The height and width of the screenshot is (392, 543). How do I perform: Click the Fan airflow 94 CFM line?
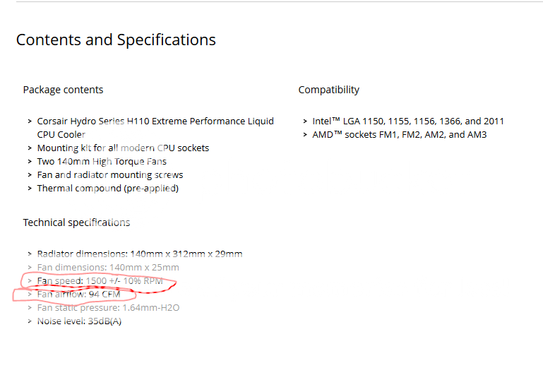[x=78, y=295]
